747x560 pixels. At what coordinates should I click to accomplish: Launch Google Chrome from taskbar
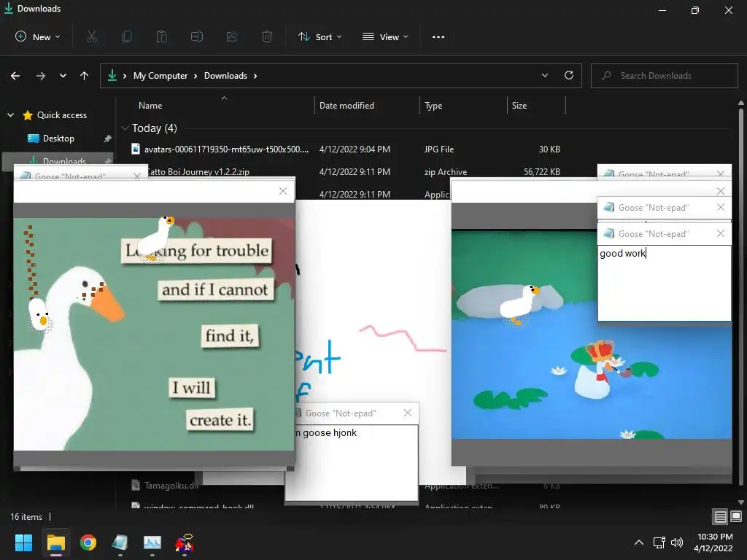pos(88,542)
